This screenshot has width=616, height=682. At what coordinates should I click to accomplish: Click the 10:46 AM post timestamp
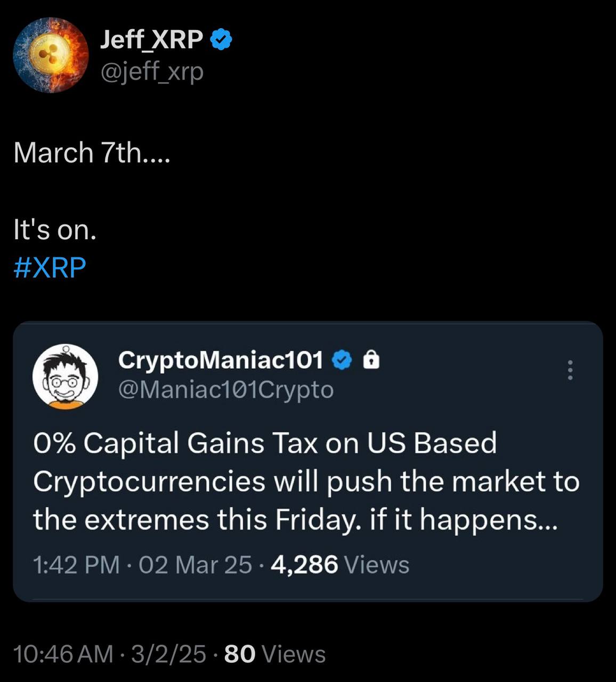(x=63, y=654)
